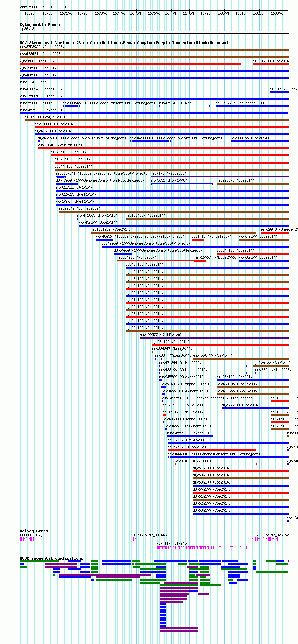Click variant label nsv3632 (Kidd2008)

coord(169,180)
